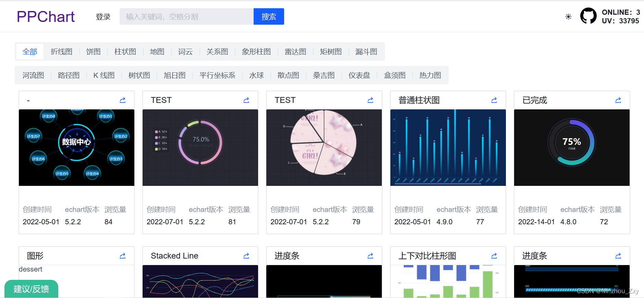Click the UV: 33795 counter
Image resolution: width=644 pixels, height=298 pixels.
pos(620,21)
